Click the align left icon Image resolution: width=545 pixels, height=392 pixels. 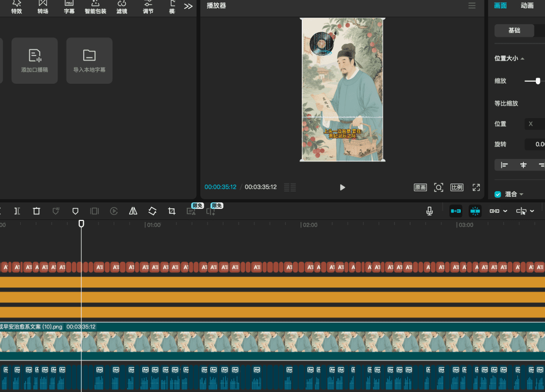pyautogui.click(x=504, y=165)
